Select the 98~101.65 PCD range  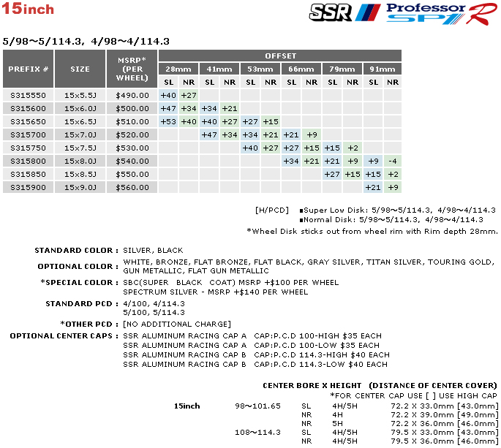point(257,406)
